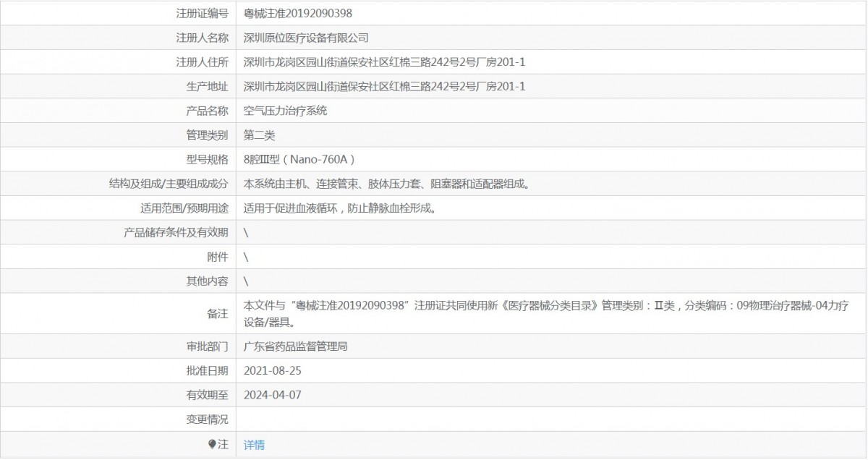Select approval department 广东省药品监督管理局
Viewport: 868px width, 460px height.
(296, 346)
